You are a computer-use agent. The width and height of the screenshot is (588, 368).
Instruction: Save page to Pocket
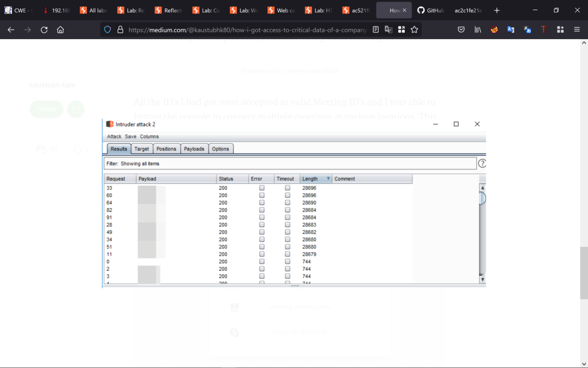pos(461,30)
